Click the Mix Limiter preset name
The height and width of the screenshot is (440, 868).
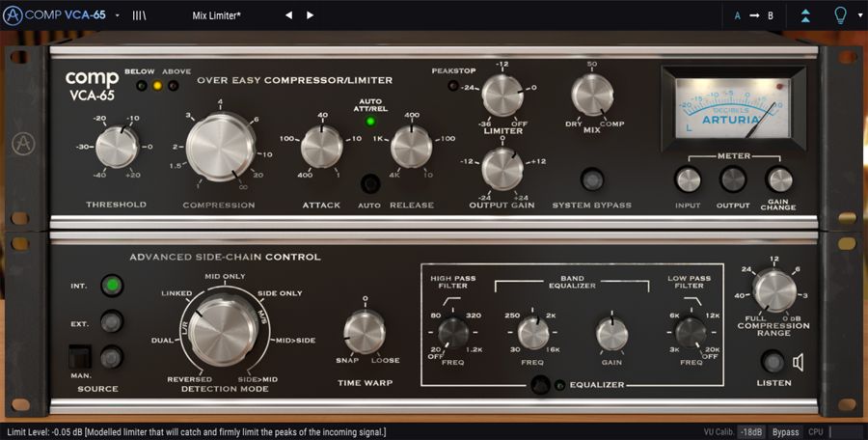click(x=216, y=15)
